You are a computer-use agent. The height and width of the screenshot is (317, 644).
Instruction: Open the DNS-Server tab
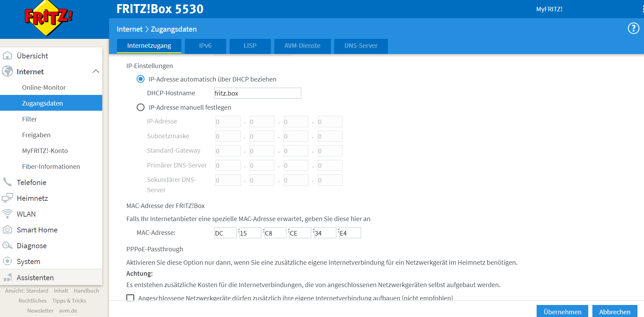pyautogui.click(x=361, y=46)
